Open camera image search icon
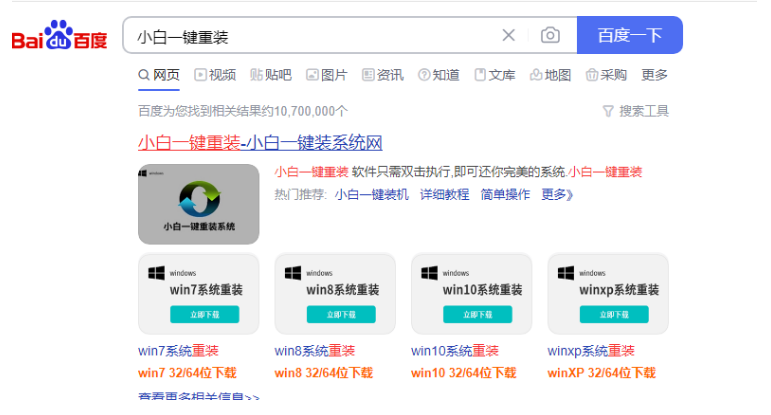771x415 pixels. coord(550,35)
